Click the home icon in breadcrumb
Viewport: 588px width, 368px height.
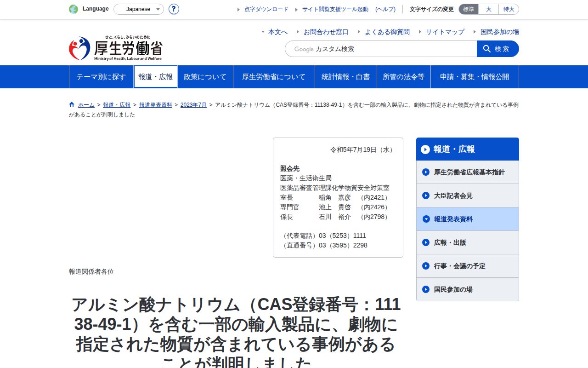coord(72,104)
